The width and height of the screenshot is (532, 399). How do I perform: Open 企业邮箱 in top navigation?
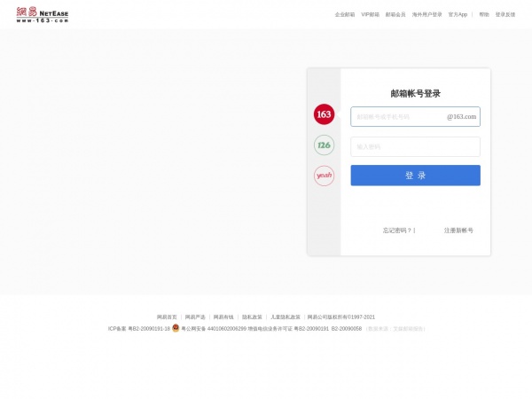[345, 14]
